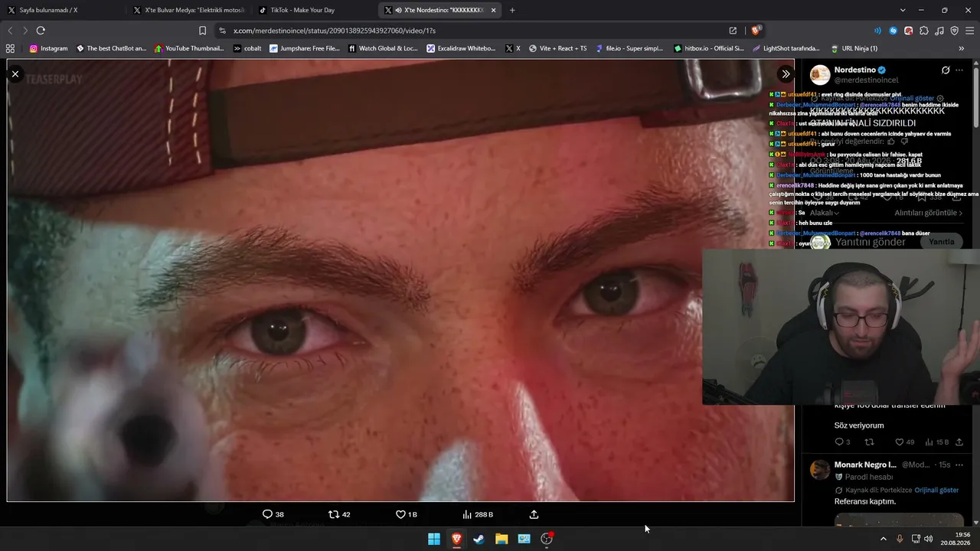
Task: Open the Brave main hamburger menu
Action: coord(969,31)
